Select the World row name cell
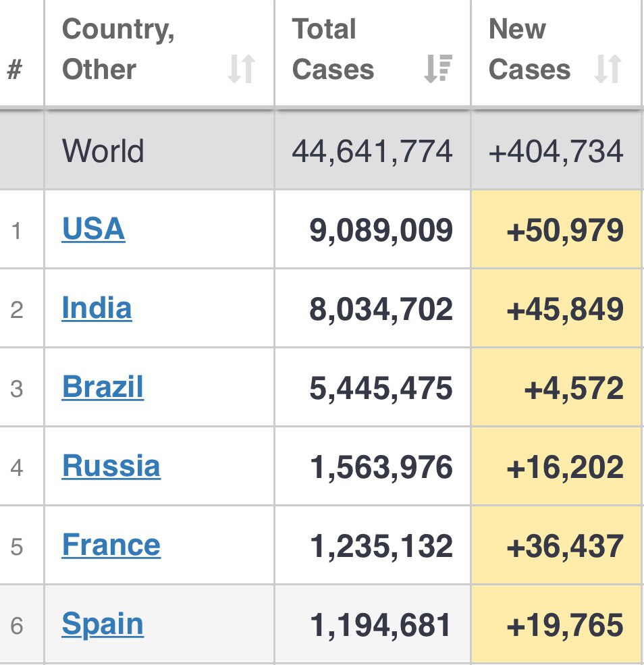This screenshot has height=665, width=644. tap(159, 151)
